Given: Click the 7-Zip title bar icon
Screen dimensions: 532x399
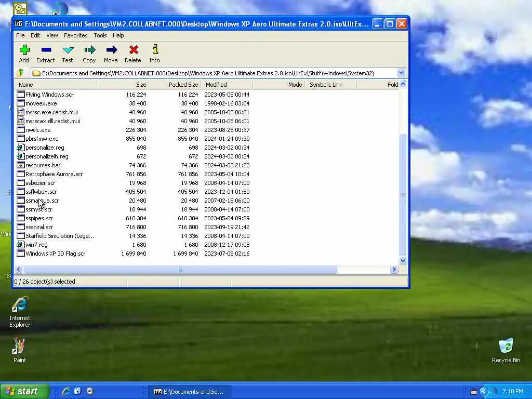Looking at the screenshot, I should (x=19, y=24).
